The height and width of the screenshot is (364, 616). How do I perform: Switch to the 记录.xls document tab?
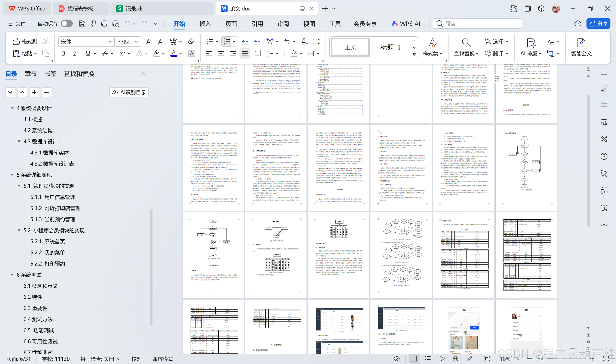tap(162, 9)
